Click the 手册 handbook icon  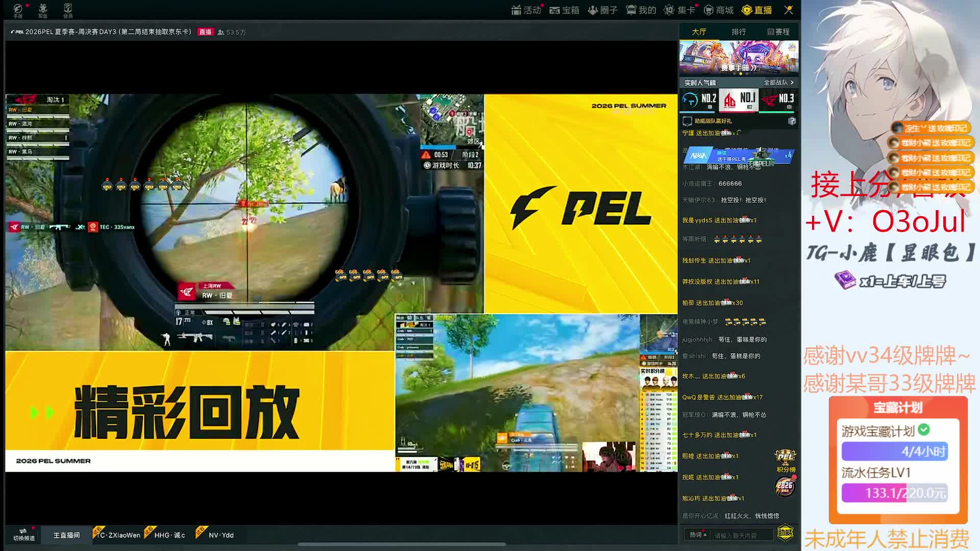18,10
